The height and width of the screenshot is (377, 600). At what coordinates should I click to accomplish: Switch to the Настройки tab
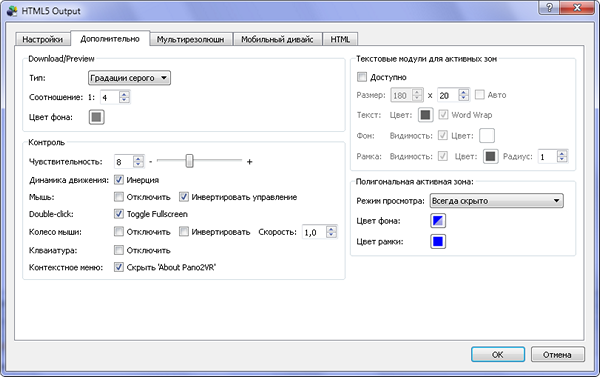pyautogui.click(x=42, y=39)
